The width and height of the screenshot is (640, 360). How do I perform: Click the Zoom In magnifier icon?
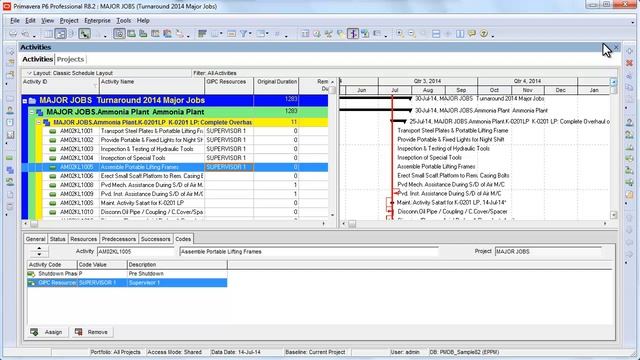[400, 34]
